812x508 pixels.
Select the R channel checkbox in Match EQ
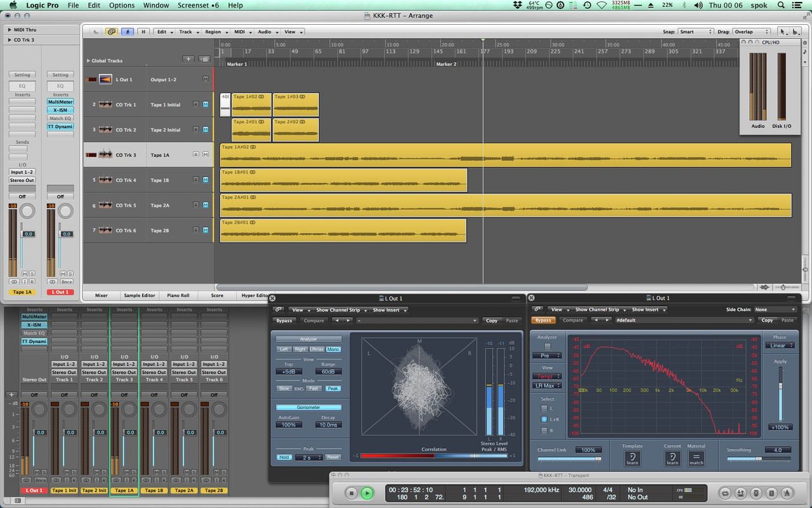click(x=544, y=431)
